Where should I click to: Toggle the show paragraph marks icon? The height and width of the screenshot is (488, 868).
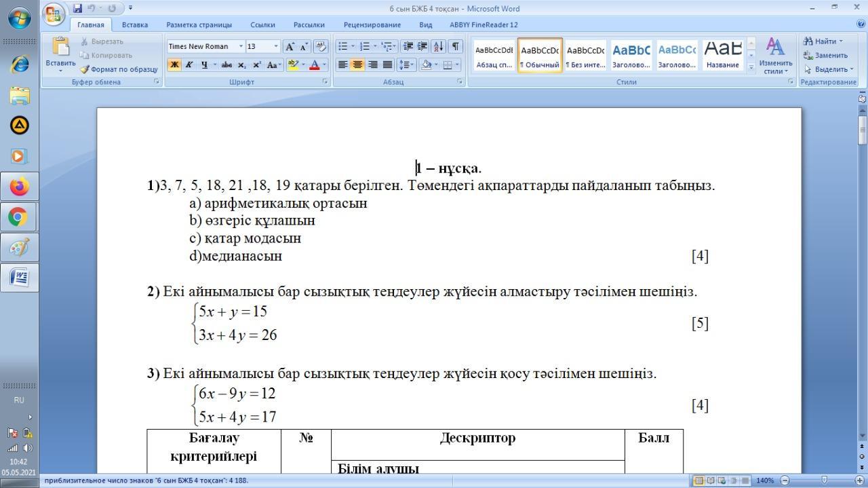(456, 46)
